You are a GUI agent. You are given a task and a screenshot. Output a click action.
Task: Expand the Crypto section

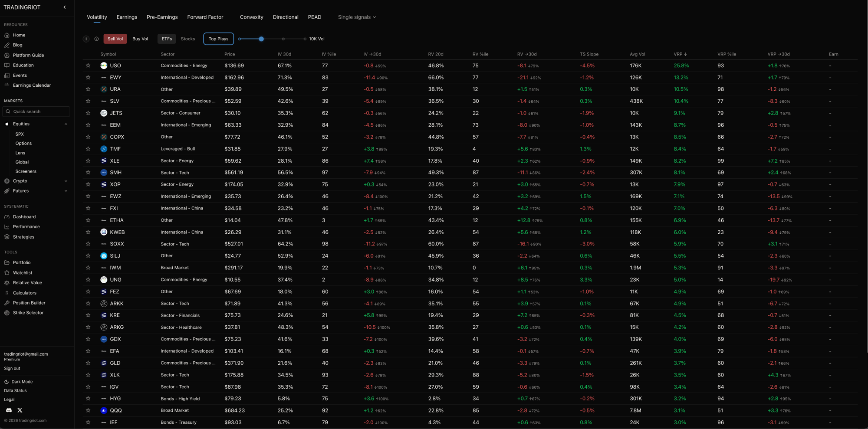click(x=66, y=181)
